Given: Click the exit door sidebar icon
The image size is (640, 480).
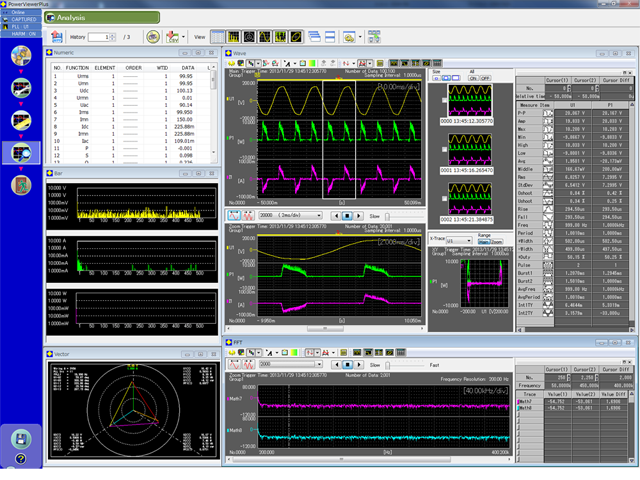Looking at the screenshot, I should [21, 185].
